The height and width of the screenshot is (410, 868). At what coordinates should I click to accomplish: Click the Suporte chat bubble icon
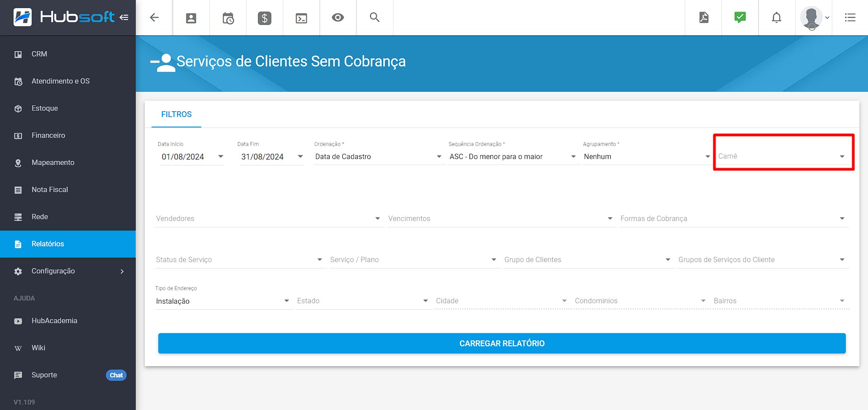18,375
